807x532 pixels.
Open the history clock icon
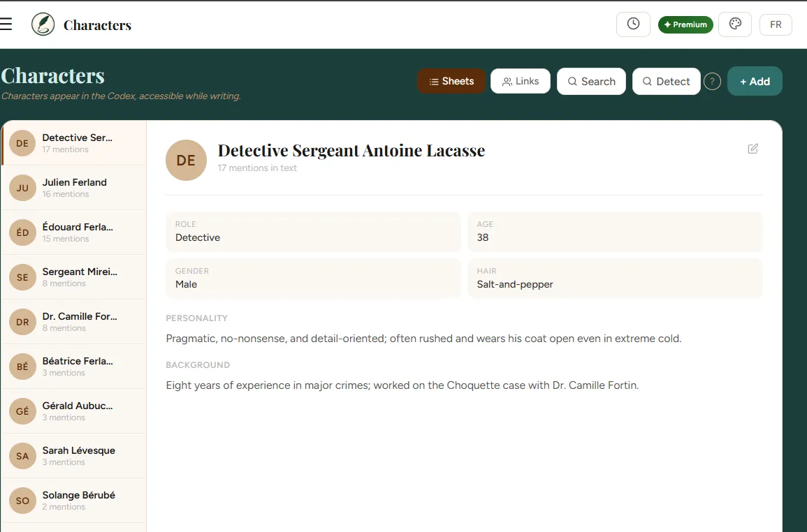[x=633, y=24]
